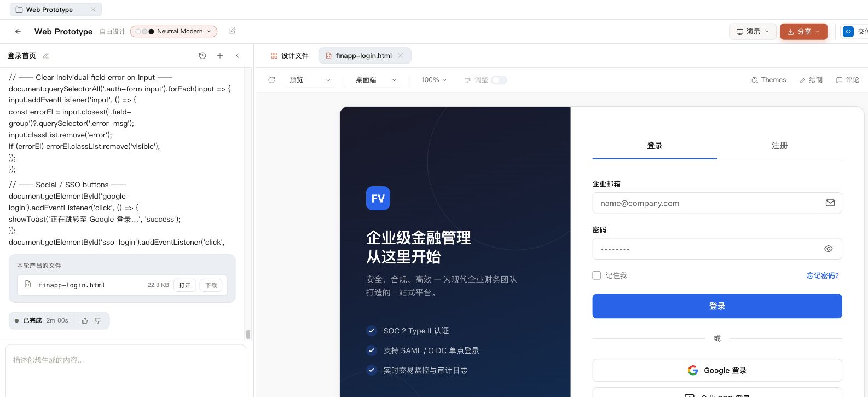
Task: Click the 打开 button for finapp-login.html
Action: (x=185, y=285)
